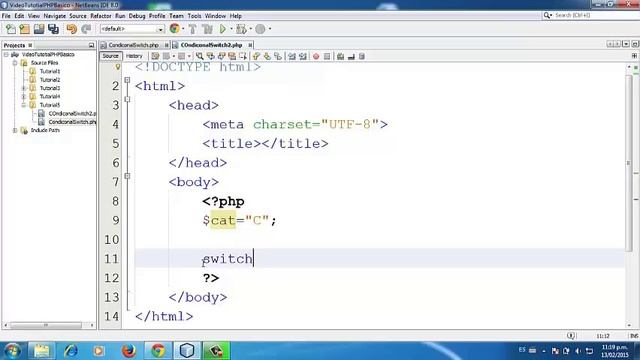Open the Tools menu
This screenshot has width=640, height=360.
tap(194, 16)
